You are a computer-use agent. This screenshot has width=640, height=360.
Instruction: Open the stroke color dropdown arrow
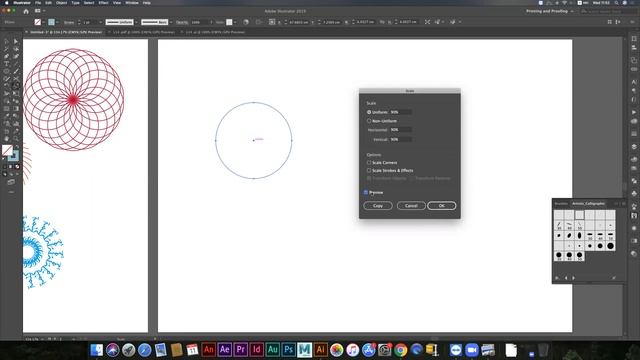tap(57, 22)
